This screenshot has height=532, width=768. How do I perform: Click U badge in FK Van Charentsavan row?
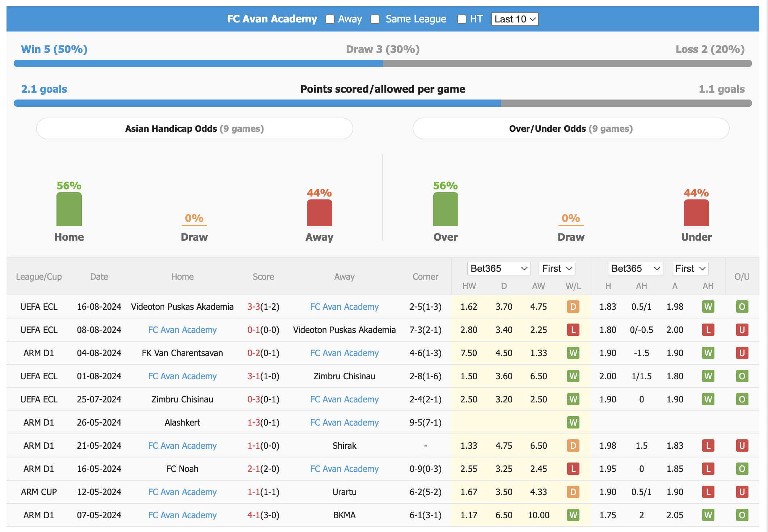coord(742,353)
